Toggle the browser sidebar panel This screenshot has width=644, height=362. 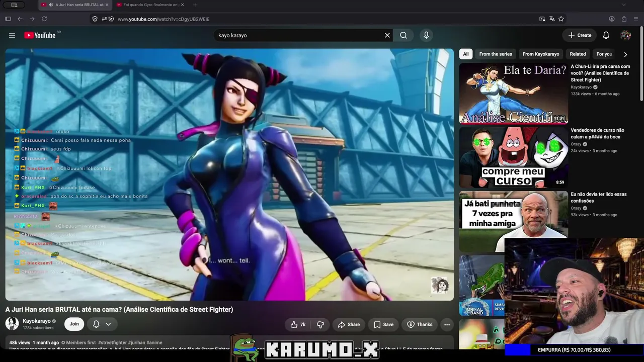pos(8,19)
